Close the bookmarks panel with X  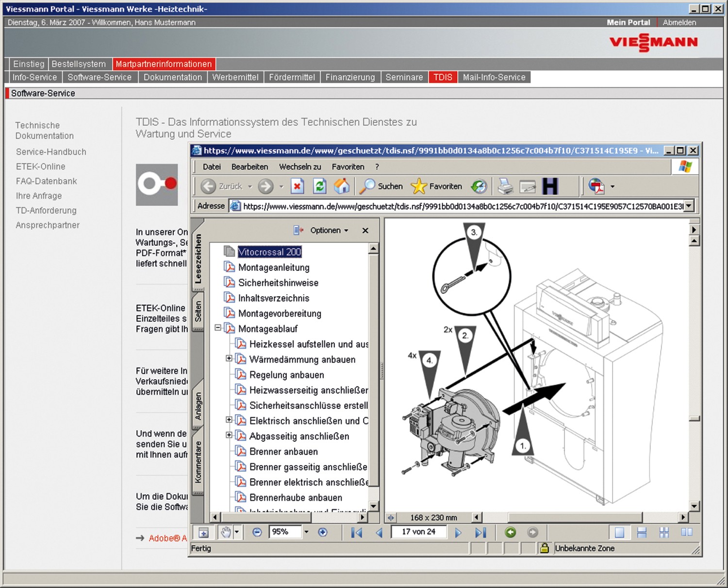pyautogui.click(x=365, y=230)
